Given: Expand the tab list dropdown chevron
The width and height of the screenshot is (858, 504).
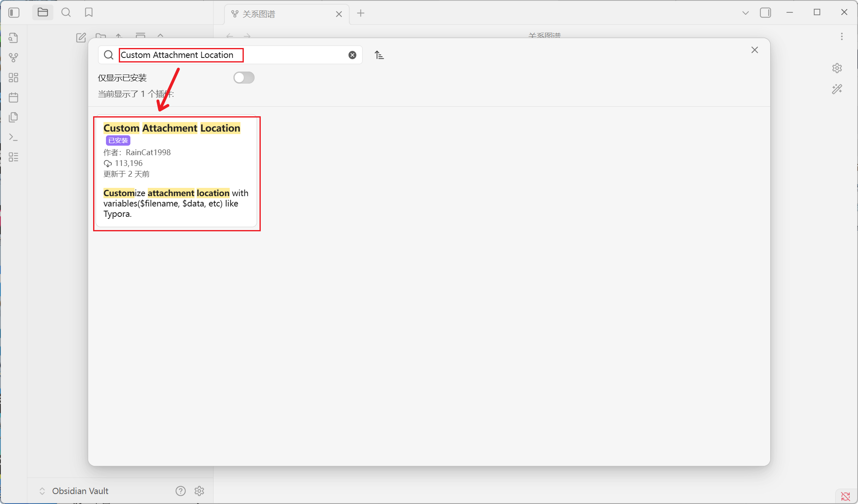Looking at the screenshot, I should [745, 13].
